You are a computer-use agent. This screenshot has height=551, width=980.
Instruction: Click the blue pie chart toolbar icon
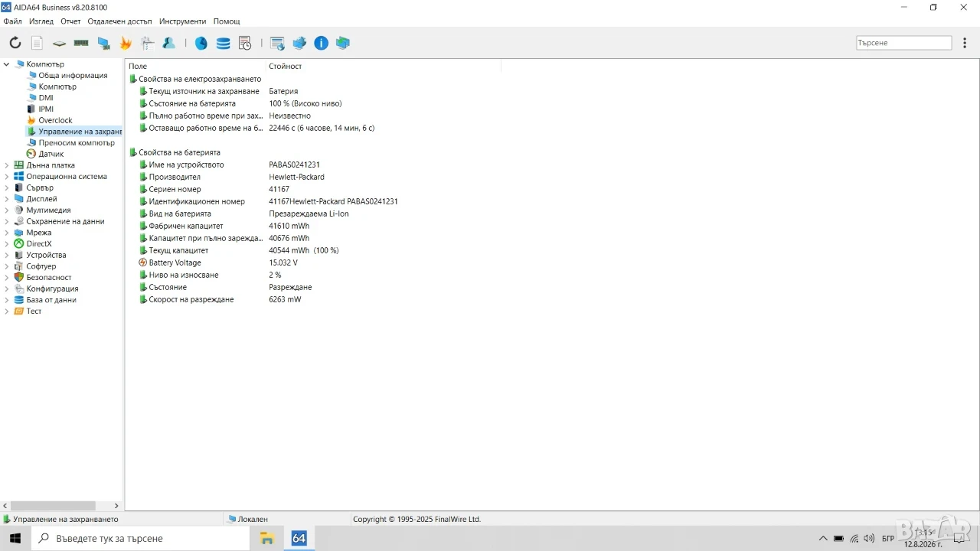pyautogui.click(x=201, y=43)
